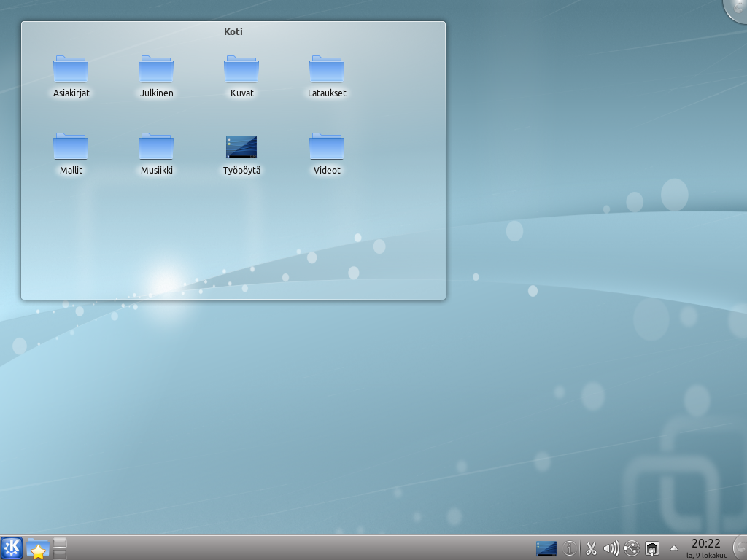Click the USB device notifier icon

coord(632,548)
